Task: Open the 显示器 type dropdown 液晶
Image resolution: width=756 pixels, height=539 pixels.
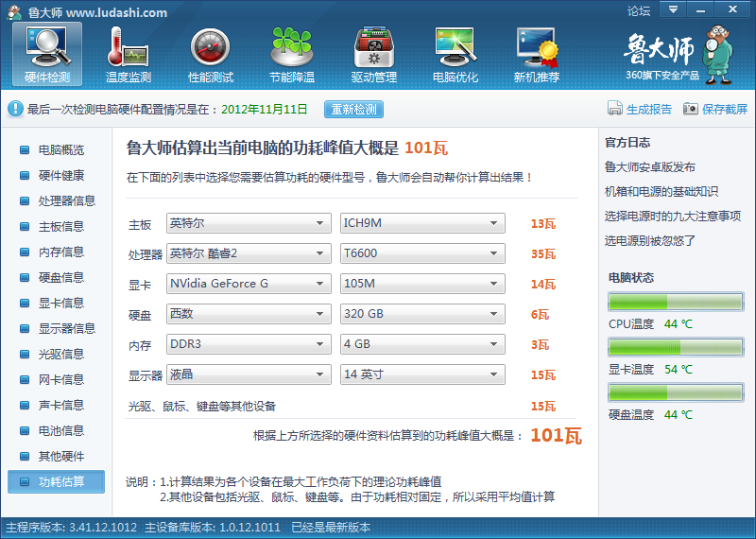Action: coord(249,374)
